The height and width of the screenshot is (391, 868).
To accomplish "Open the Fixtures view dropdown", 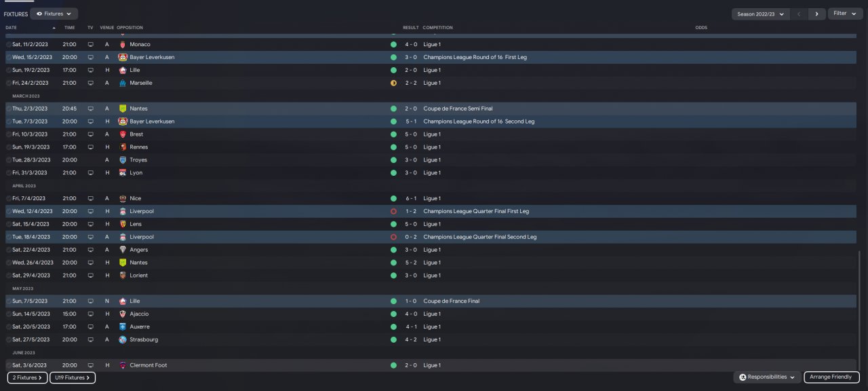I will click(x=54, y=14).
